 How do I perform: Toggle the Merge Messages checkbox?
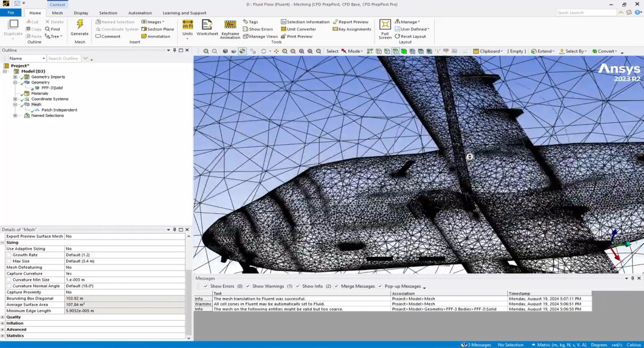click(336, 286)
